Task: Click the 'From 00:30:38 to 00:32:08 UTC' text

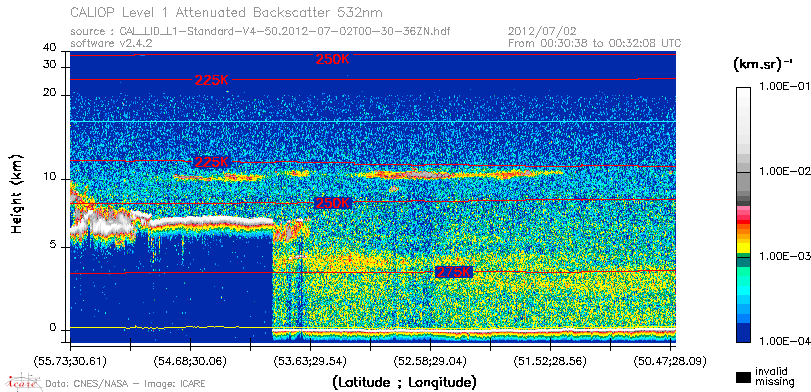Action: 594,43
